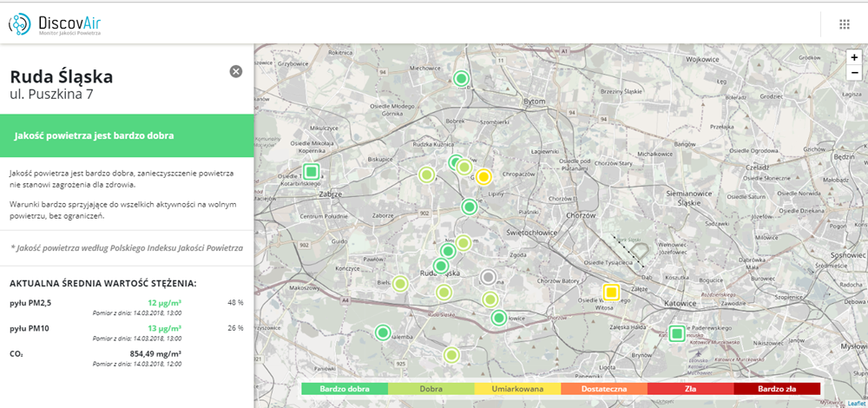Close the Ruda Śląska station panel
Image resolution: width=868 pixels, height=408 pixels.
(235, 71)
